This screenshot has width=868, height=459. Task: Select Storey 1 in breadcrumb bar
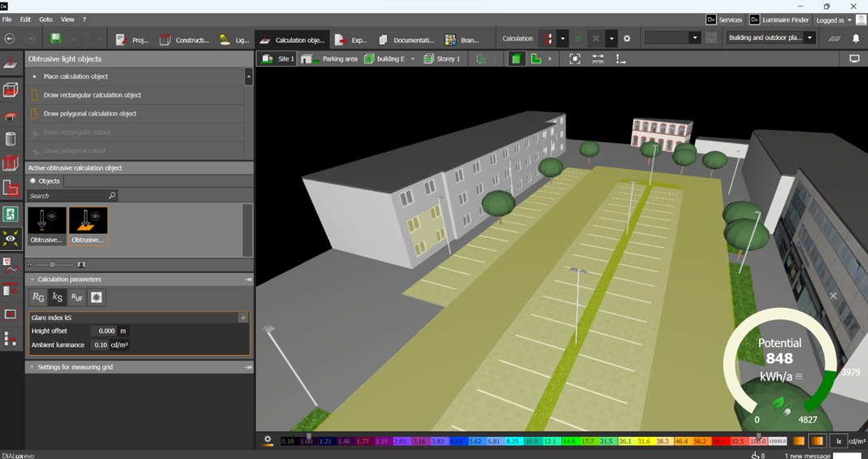(x=442, y=58)
